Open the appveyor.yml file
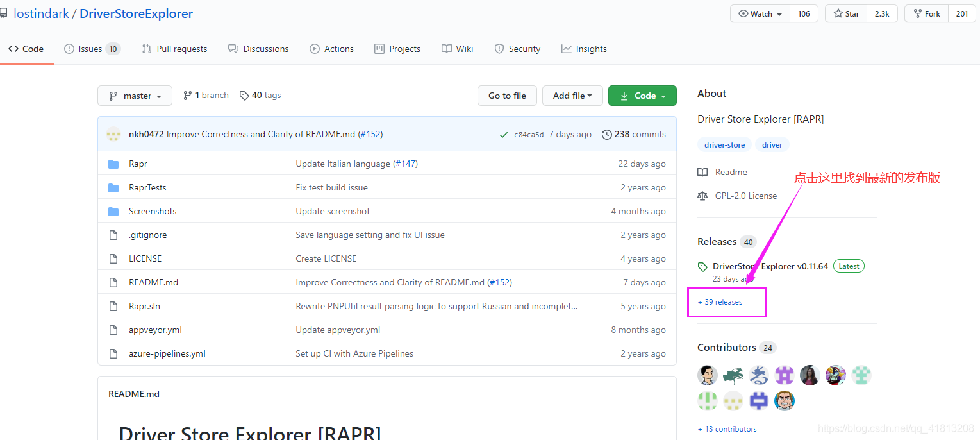This screenshot has width=980, height=440. coord(155,330)
